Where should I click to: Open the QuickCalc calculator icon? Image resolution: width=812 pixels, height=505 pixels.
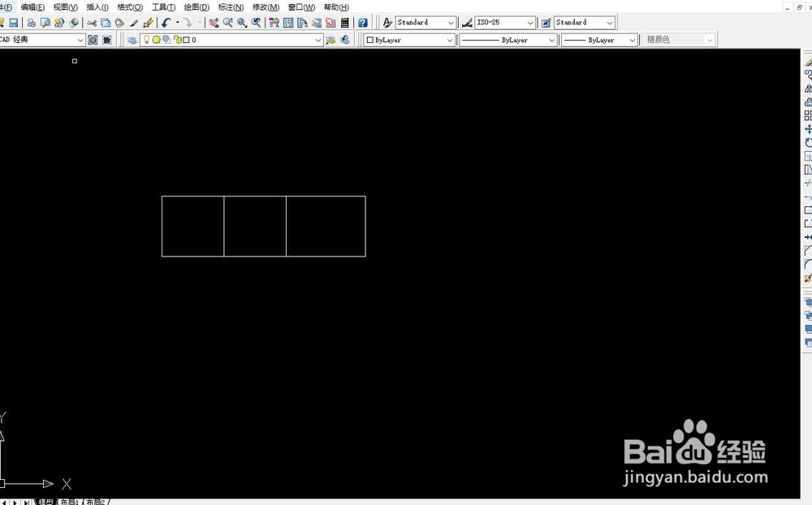click(344, 23)
